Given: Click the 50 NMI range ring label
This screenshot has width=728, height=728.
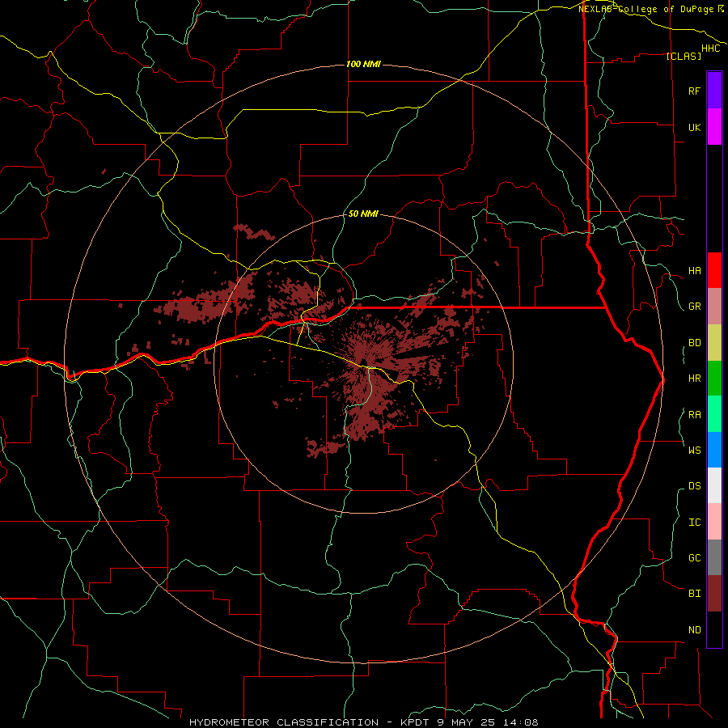Looking at the screenshot, I should (363, 214).
